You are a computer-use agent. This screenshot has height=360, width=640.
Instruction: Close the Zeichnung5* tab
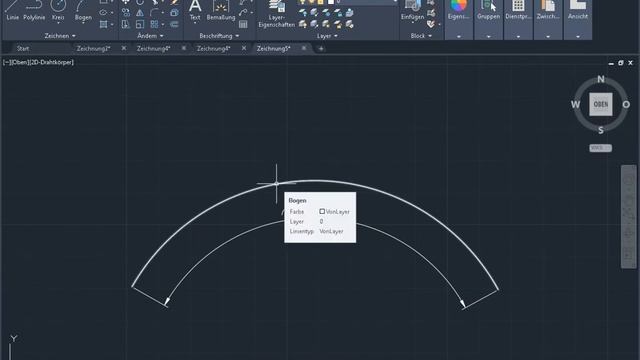click(x=304, y=48)
